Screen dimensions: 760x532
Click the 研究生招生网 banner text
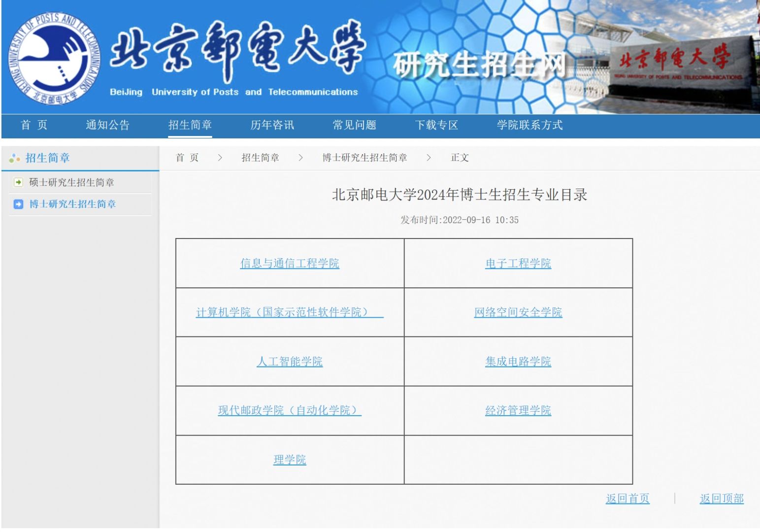pyautogui.click(x=480, y=65)
